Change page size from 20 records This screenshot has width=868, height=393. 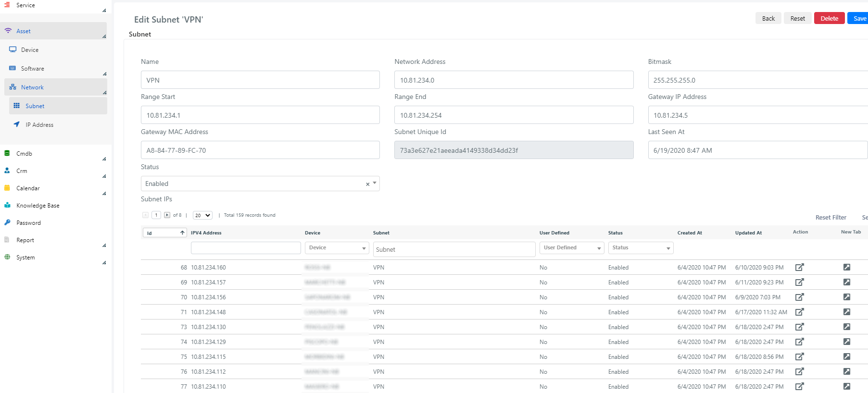202,215
